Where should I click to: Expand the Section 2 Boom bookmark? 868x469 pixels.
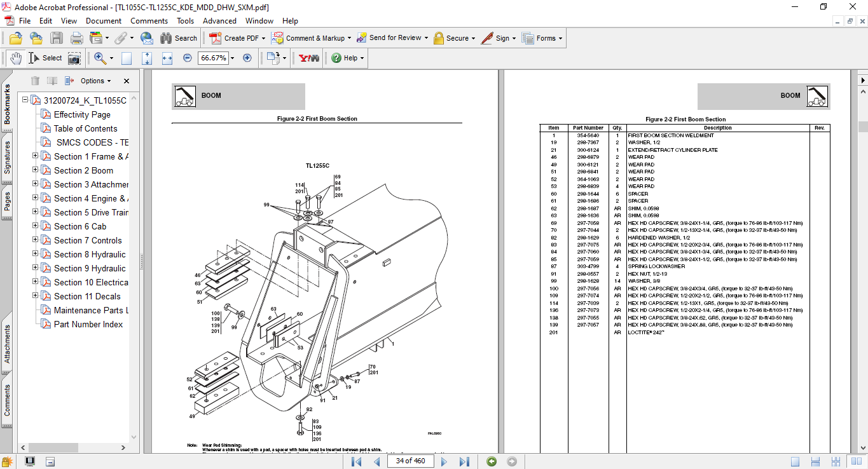pos(36,170)
